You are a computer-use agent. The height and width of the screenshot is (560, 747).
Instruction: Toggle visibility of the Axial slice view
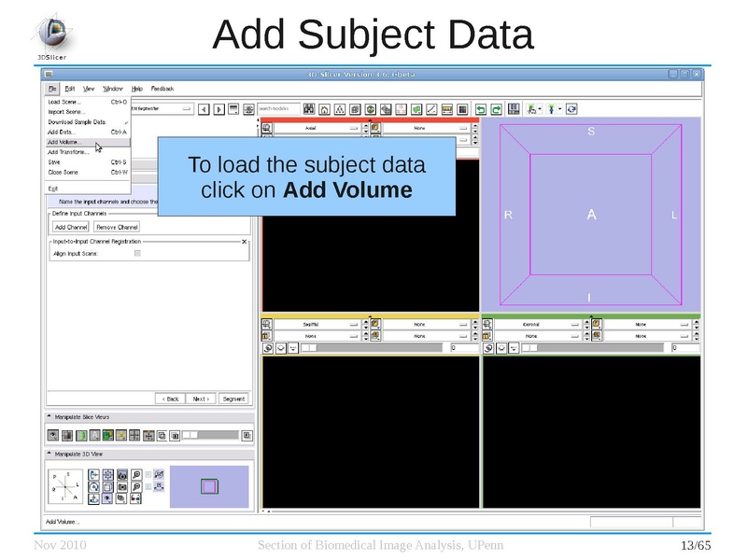tap(267, 128)
